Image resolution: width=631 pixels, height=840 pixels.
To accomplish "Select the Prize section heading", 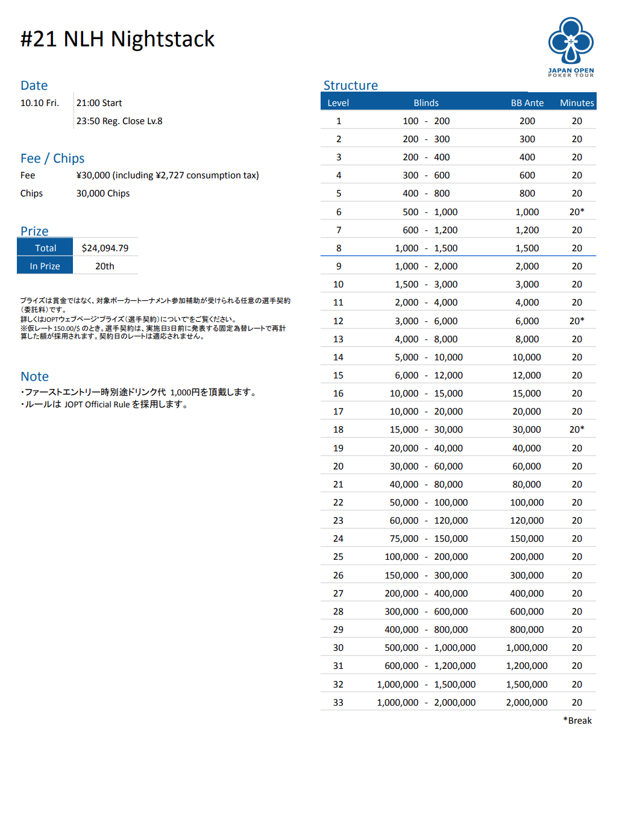I will click(x=34, y=231).
